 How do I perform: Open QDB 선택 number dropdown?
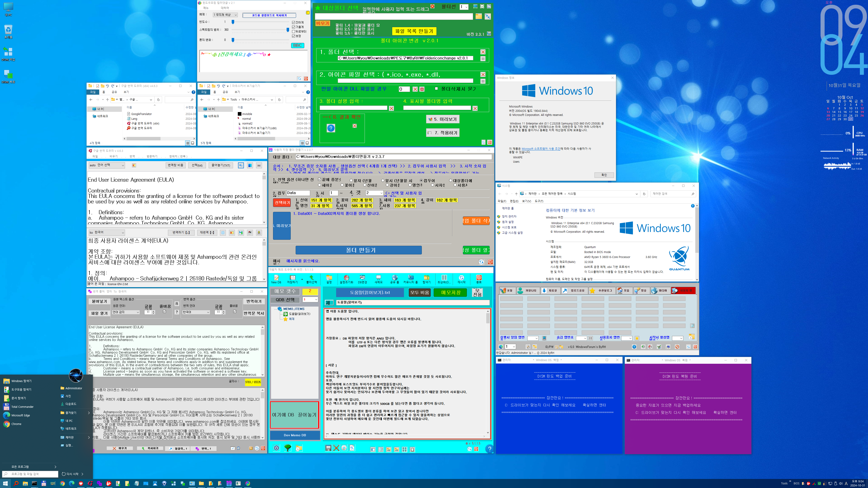[310, 299]
